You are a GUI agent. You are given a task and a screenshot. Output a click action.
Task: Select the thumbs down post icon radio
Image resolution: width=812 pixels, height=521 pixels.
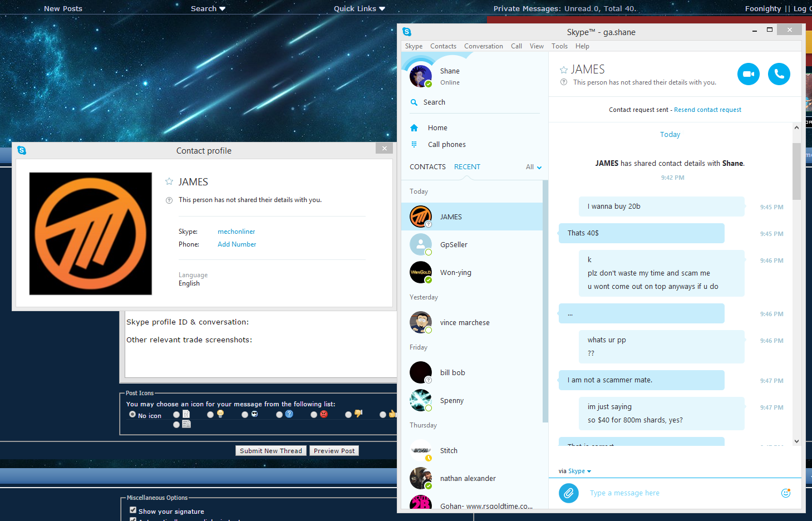pos(348,415)
